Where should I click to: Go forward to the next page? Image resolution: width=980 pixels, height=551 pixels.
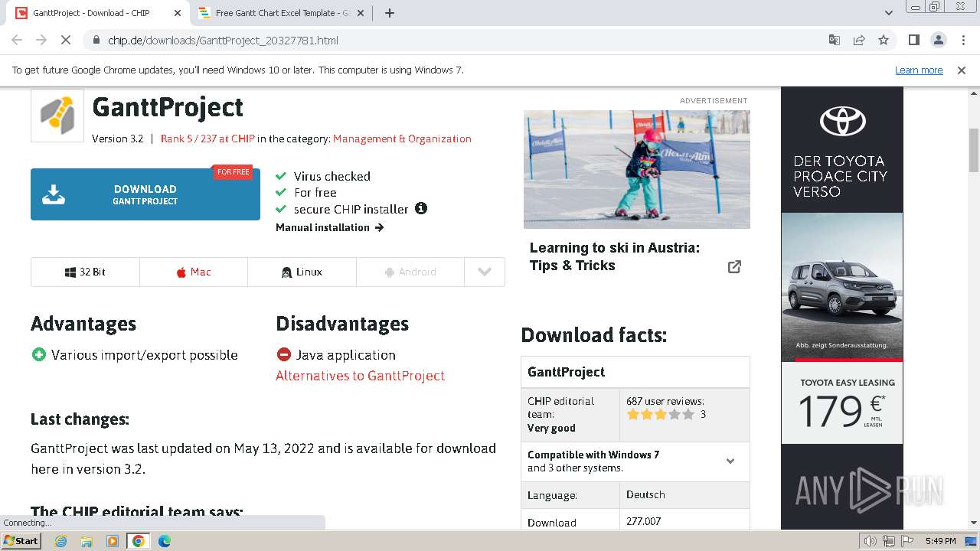[41, 40]
